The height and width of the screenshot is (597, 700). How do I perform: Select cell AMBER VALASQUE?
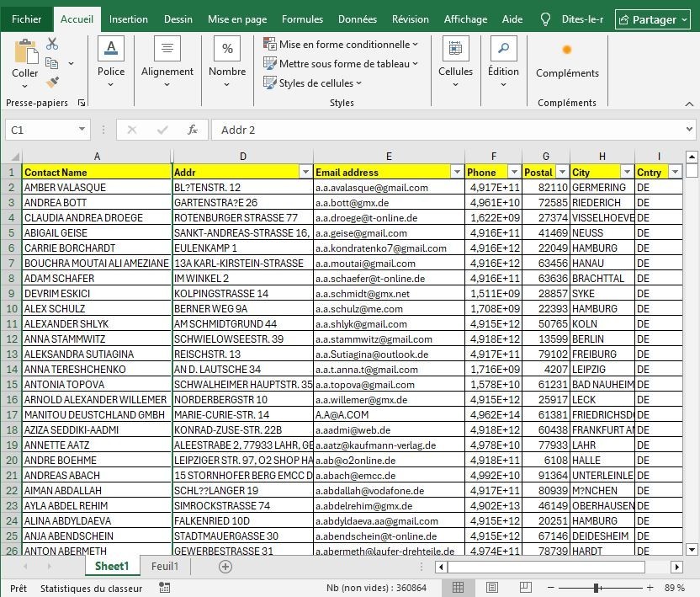coord(97,188)
